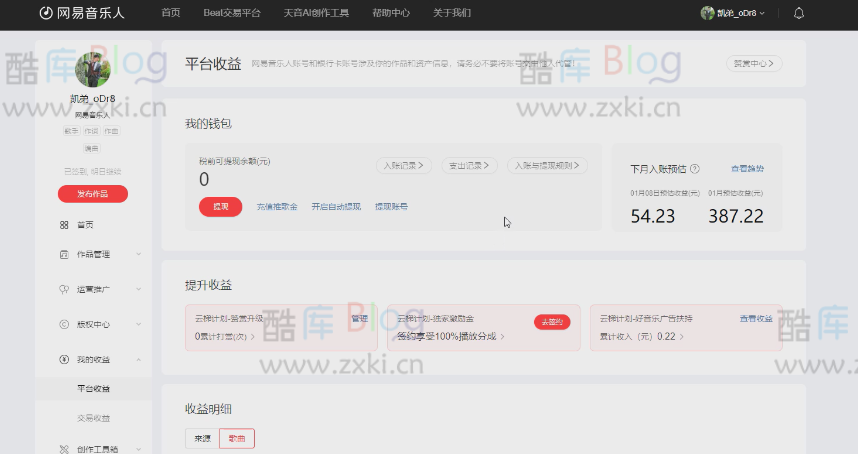Open 0累计打赏(次) details
Screen dimensions: 858x454
coord(224,336)
